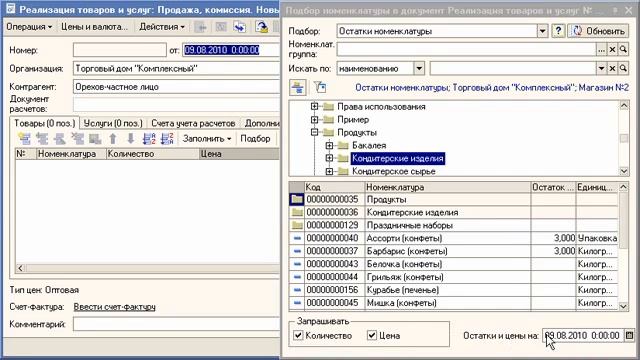Screen dimensions: 640x360
Task: Expand the Кондитерские изделия subfolder
Action: pyautogui.click(x=329, y=158)
